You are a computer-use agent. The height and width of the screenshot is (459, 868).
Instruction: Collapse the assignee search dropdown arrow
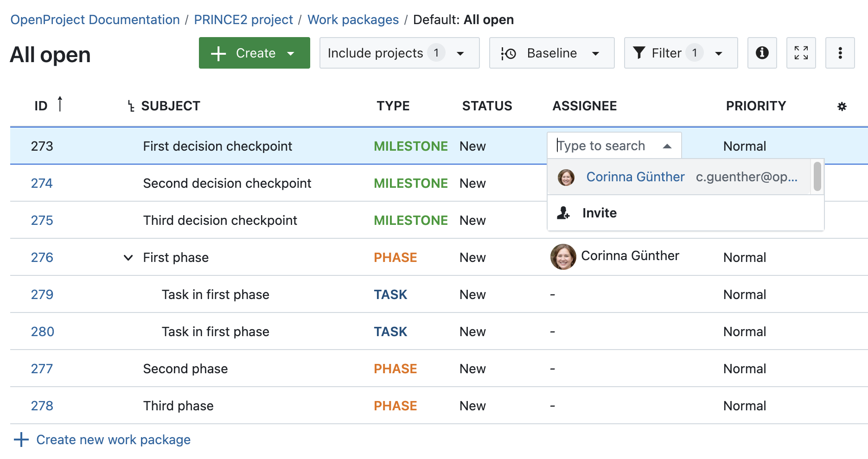[x=667, y=146]
